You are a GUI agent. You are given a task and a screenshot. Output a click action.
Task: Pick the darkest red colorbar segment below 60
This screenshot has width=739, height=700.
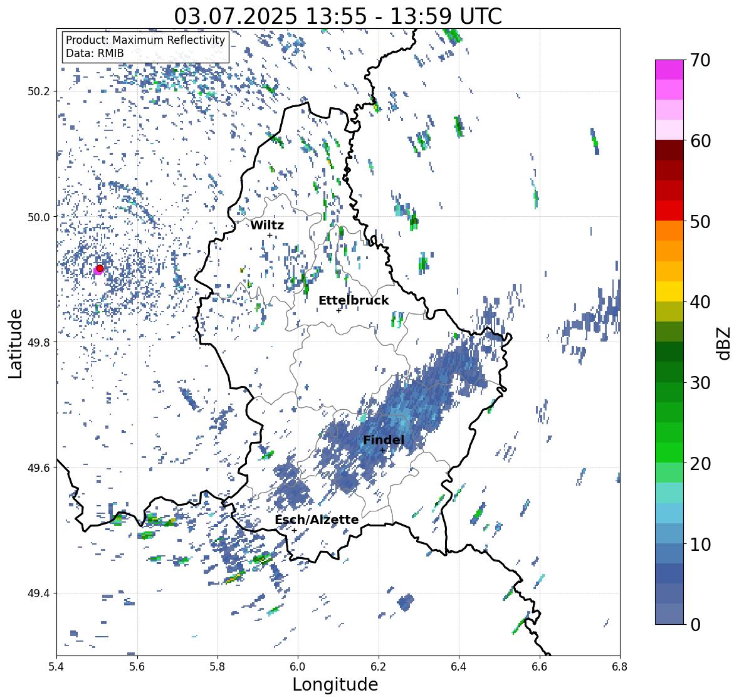click(669, 150)
